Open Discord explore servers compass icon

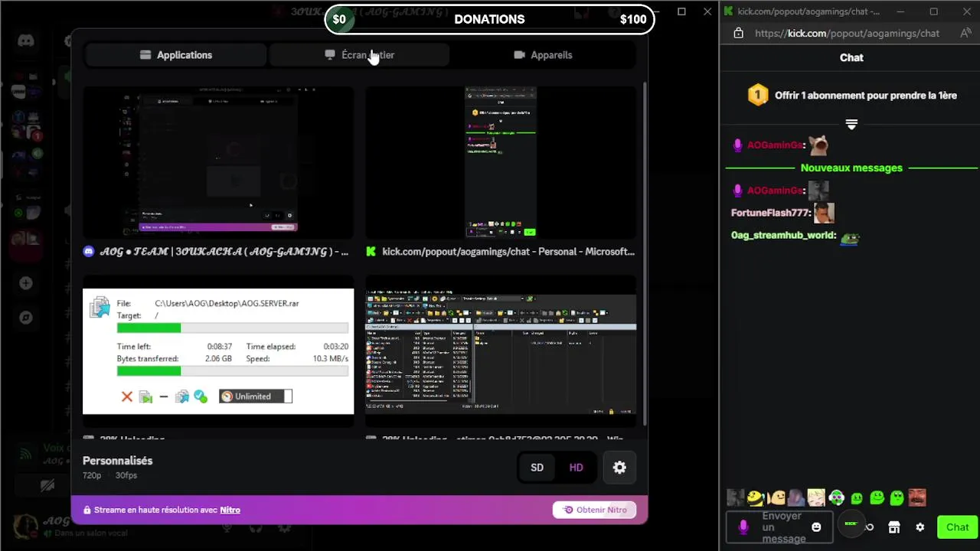point(26,317)
